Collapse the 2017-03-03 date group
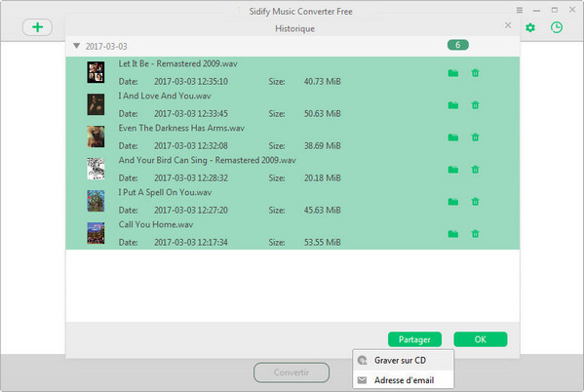Image resolution: width=584 pixels, height=392 pixels. 76,46
